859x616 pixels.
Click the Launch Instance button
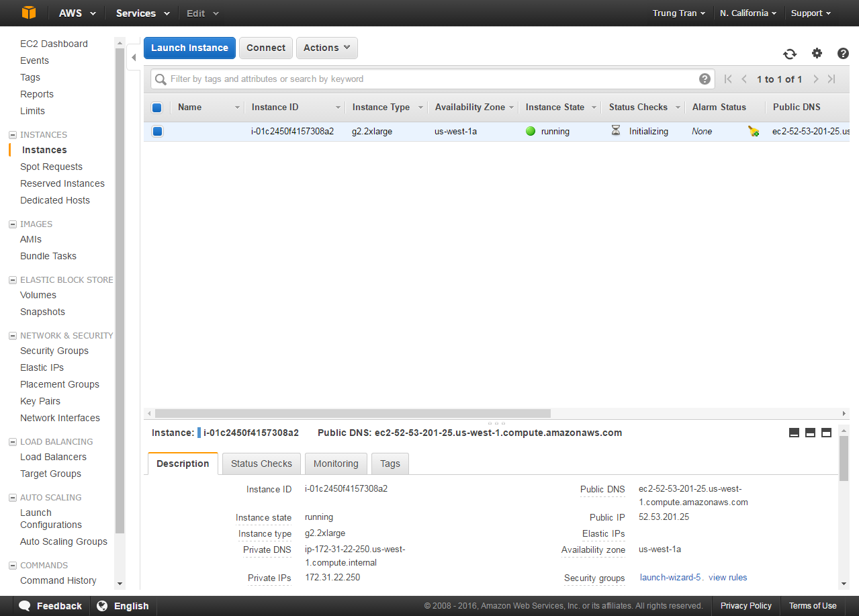189,48
